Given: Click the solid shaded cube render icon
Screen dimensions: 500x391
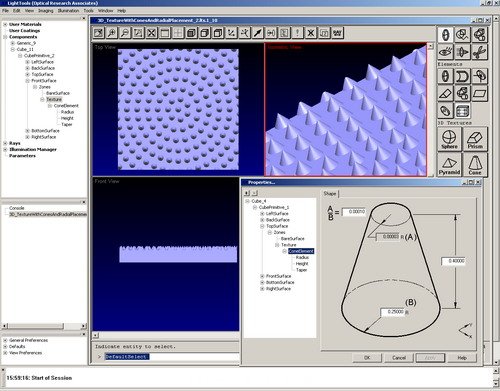Looking at the screenshot, I should [191, 33].
